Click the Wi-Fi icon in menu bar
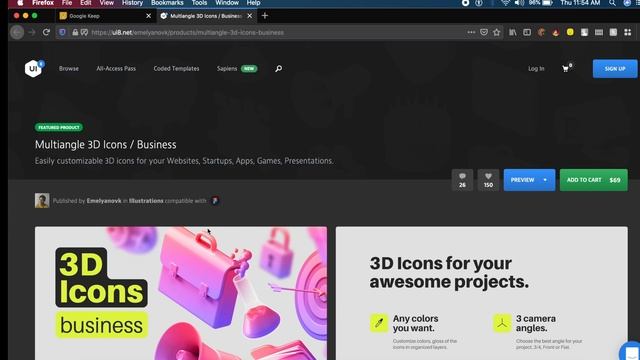 click(505, 3)
